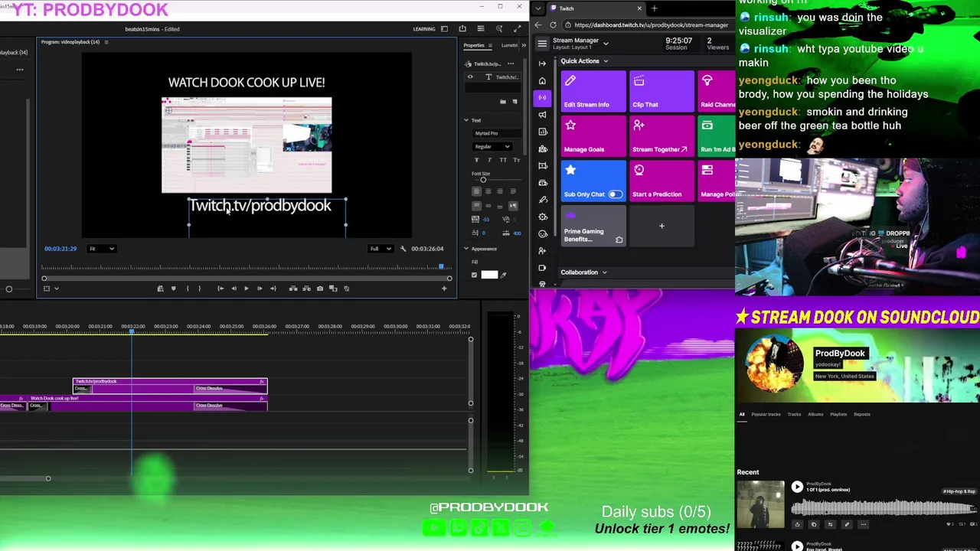Viewport: 980px width, 551px height.
Task: Open the Full playback resolution dropdown
Action: pos(381,249)
